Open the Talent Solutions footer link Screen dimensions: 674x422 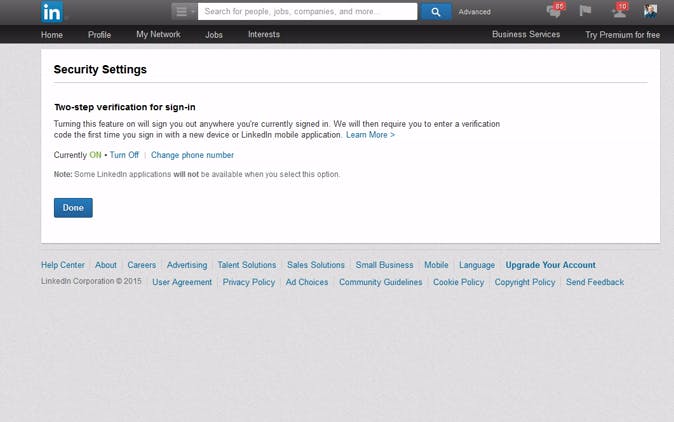(x=247, y=265)
